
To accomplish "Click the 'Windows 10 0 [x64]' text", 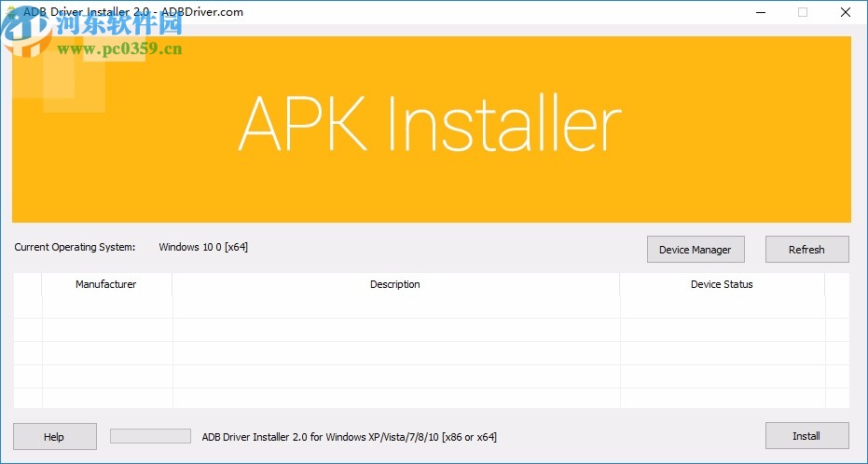I will point(203,247).
